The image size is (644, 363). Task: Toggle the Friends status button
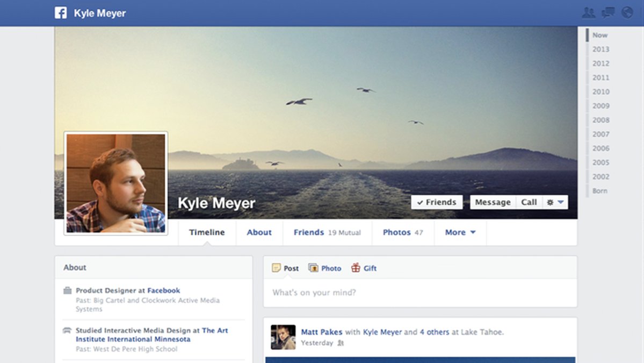click(x=437, y=202)
